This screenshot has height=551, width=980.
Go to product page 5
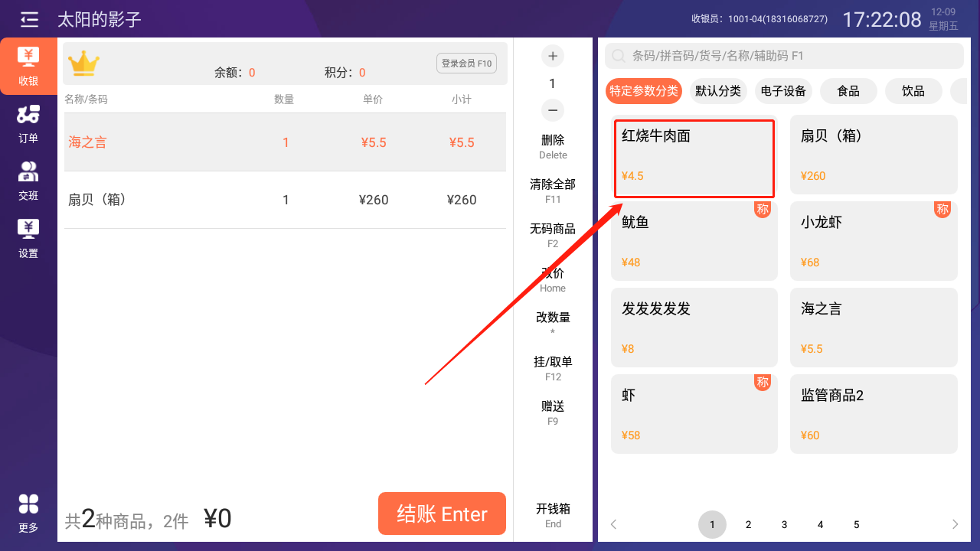tap(856, 524)
